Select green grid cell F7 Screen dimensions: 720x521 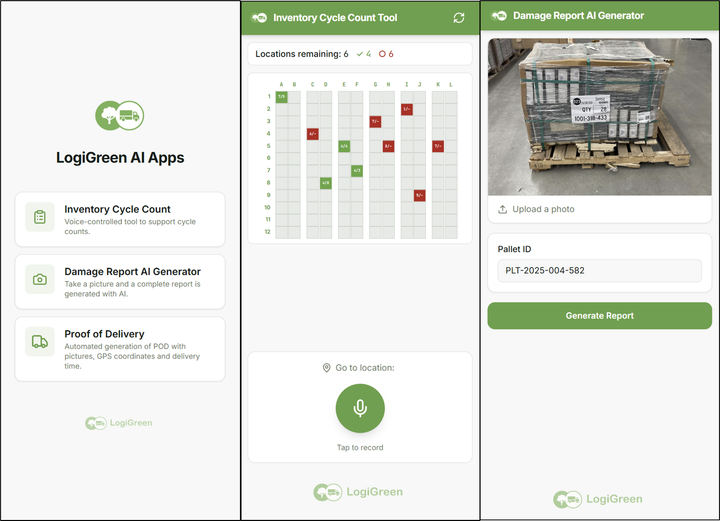coord(357,171)
